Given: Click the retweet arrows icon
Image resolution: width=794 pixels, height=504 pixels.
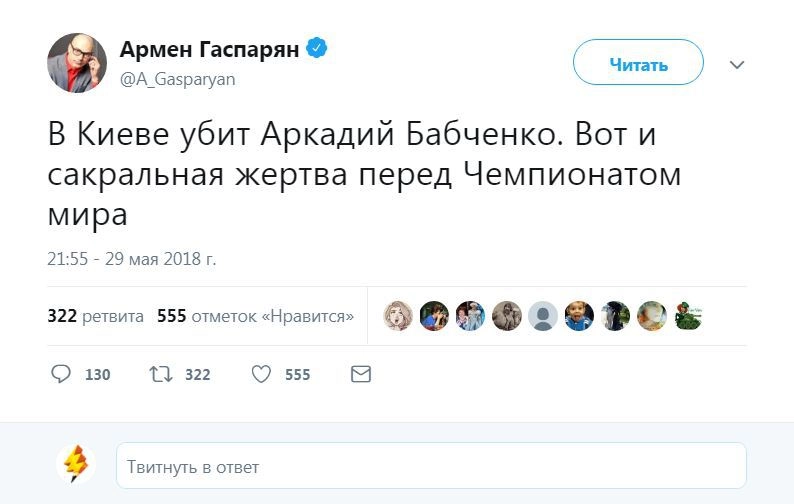Looking at the screenshot, I should (160, 374).
